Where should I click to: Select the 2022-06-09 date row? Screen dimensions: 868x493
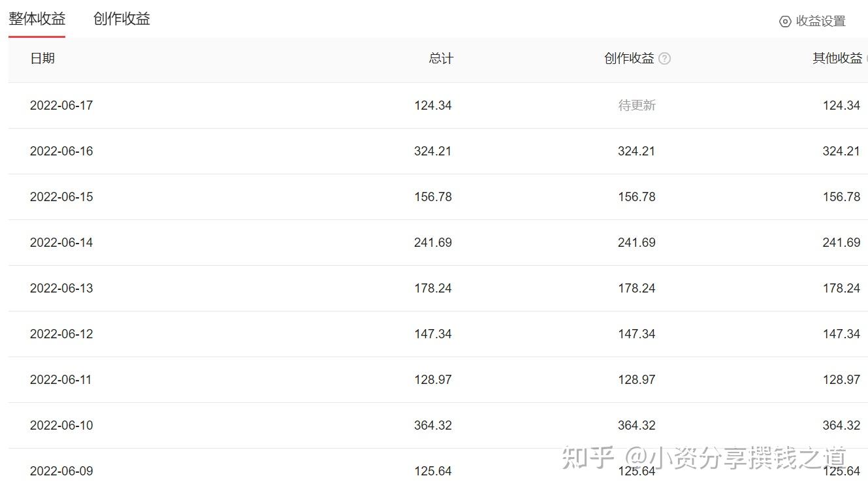coord(61,471)
